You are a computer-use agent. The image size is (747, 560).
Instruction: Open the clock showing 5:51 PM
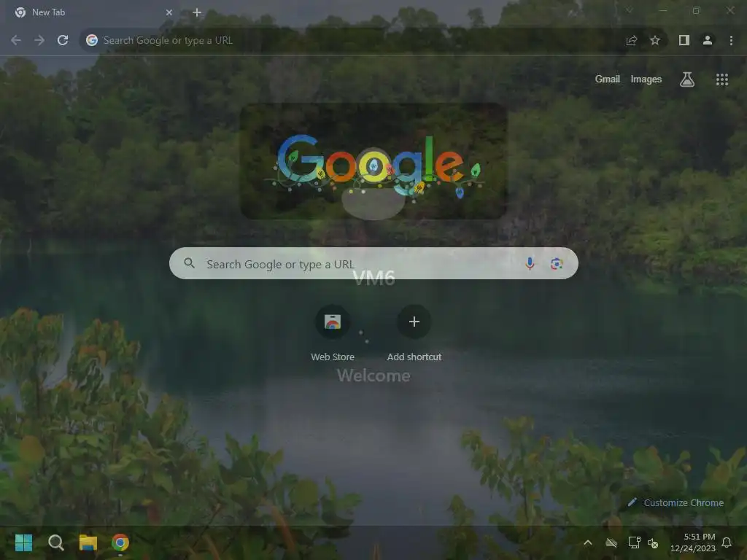[693, 542]
